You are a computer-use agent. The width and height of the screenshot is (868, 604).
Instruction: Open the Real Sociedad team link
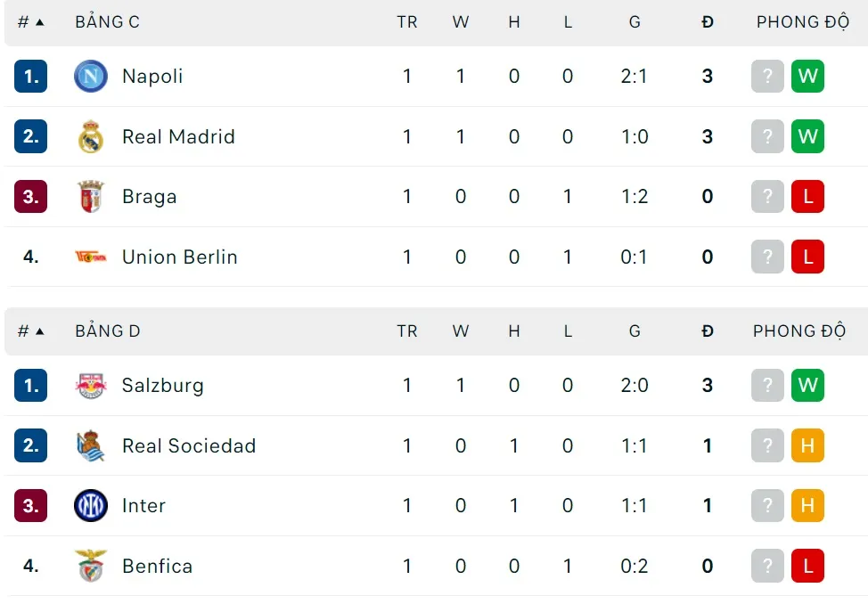189,446
